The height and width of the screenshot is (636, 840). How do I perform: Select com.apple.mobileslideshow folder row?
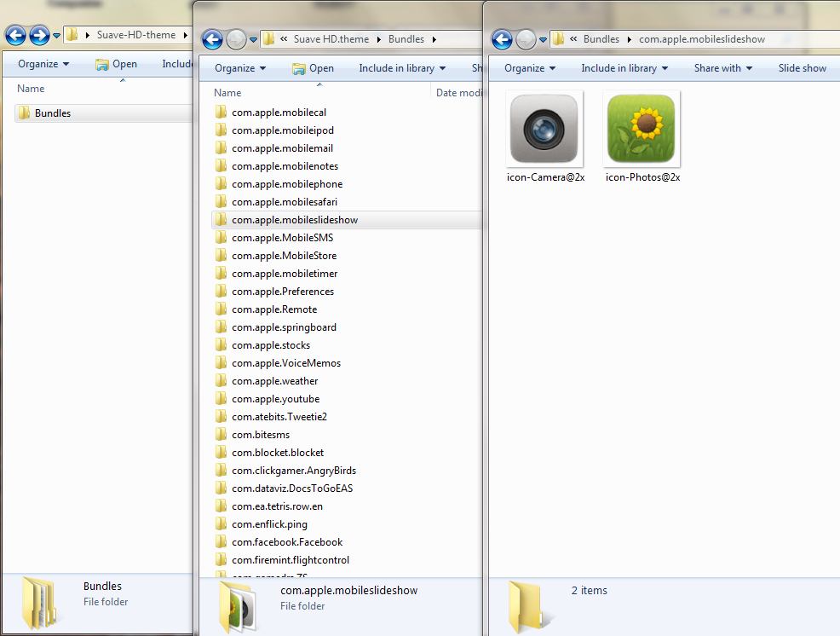347,220
